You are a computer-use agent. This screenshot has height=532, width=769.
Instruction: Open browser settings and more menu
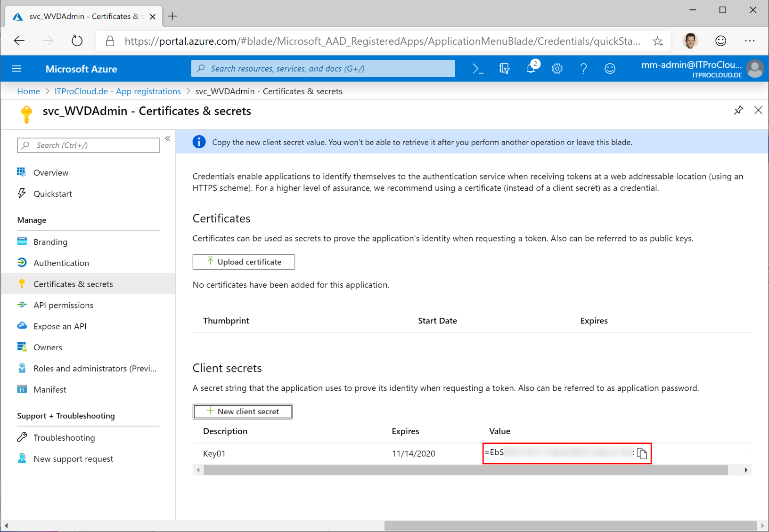[750, 41]
